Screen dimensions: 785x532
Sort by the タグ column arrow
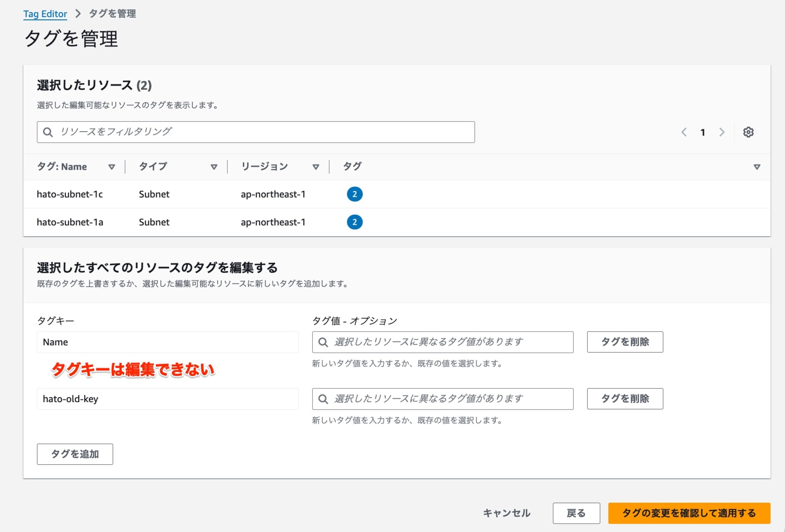tap(757, 167)
